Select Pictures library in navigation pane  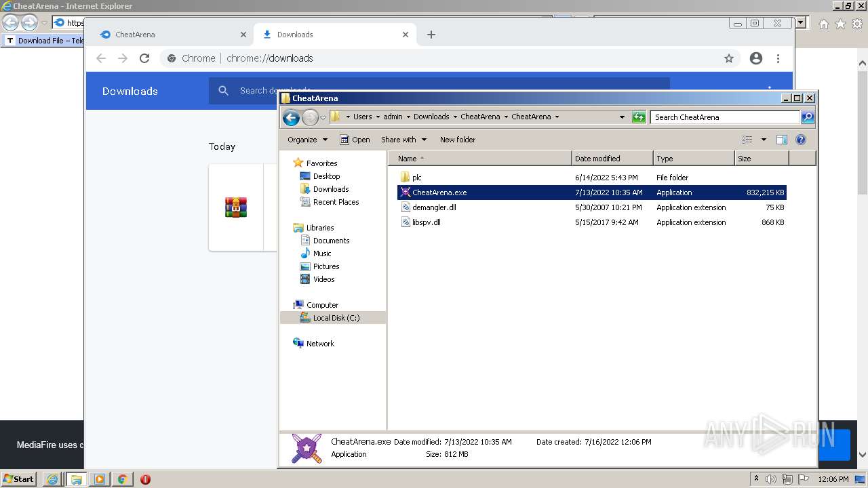[x=326, y=266]
